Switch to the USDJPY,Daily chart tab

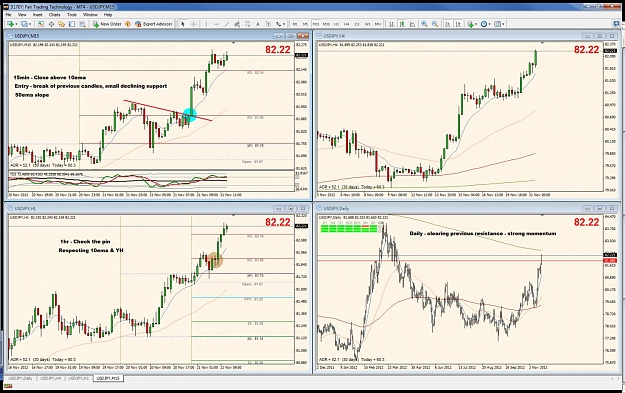[21, 378]
